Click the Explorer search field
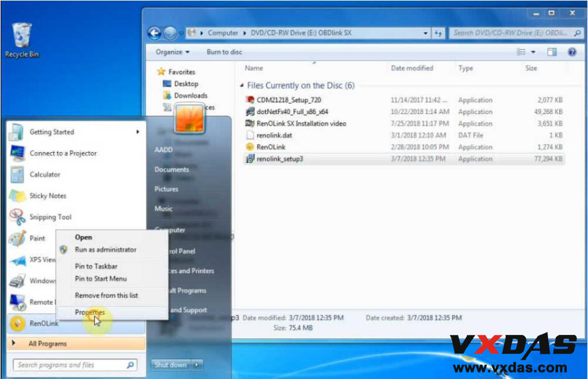The image size is (588, 379). pos(516,33)
